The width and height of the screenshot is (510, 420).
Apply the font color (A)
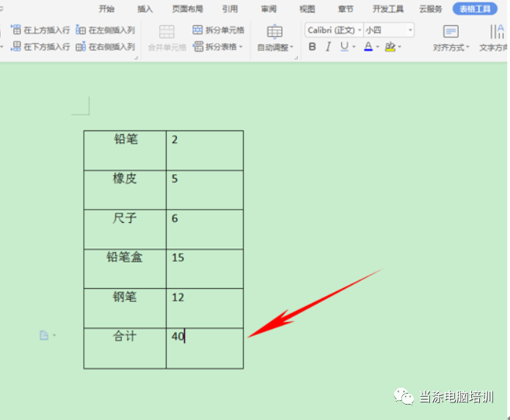pyautogui.click(x=368, y=47)
